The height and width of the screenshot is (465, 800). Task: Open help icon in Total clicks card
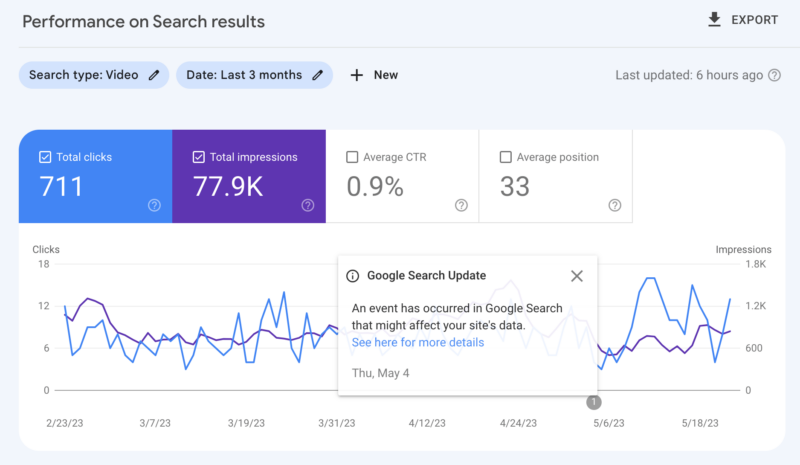(x=154, y=205)
